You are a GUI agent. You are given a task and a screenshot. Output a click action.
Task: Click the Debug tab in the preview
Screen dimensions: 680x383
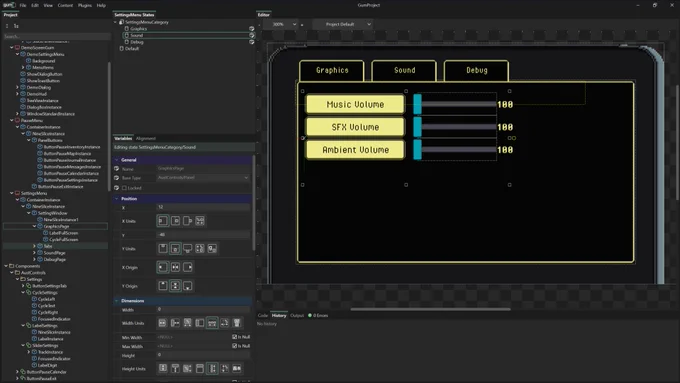pyautogui.click(x=476, y=70)
